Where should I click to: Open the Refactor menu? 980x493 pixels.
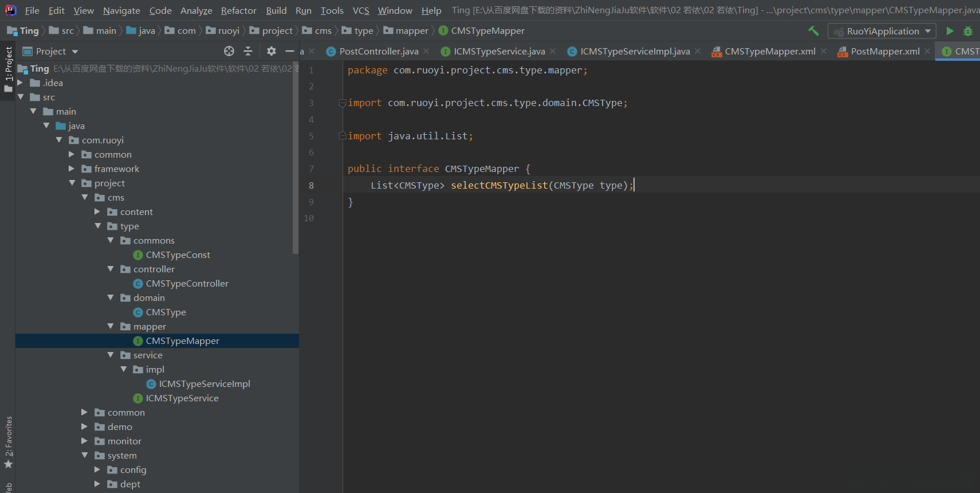click(x=238, y=10)
